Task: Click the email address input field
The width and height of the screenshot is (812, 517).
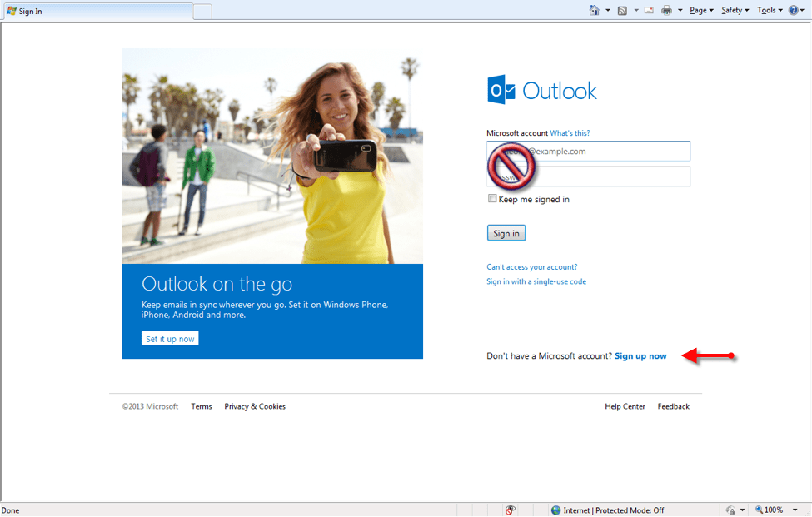Action: [588, 152]
